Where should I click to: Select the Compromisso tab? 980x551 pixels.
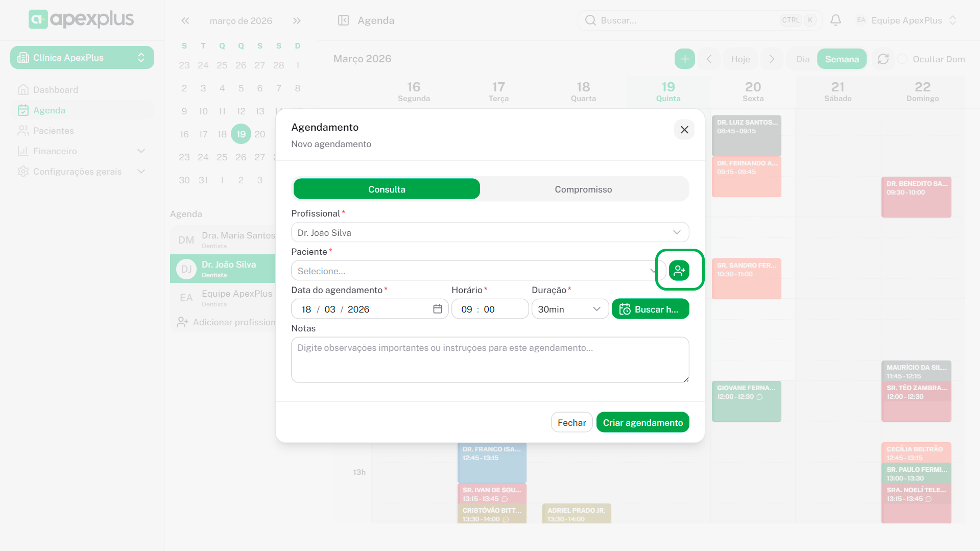[x=583, y=189]
